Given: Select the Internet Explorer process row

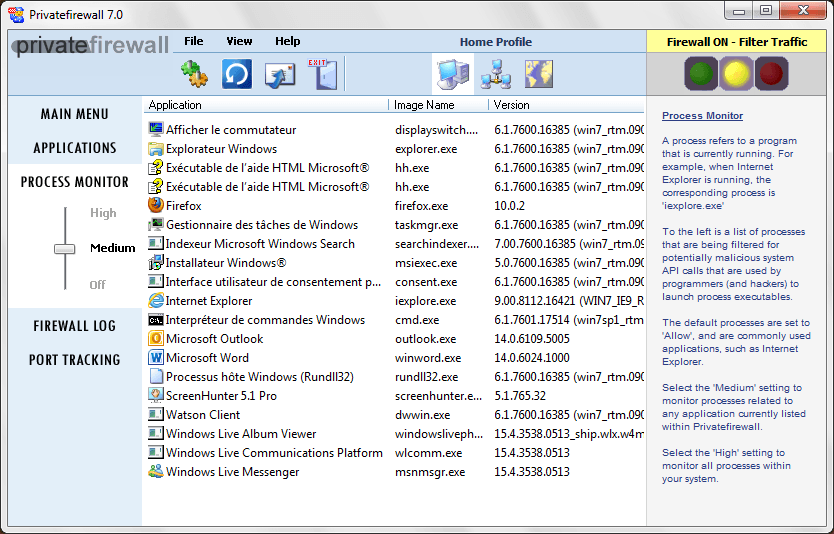Looking at the screenshot, I should pos(209,301).
